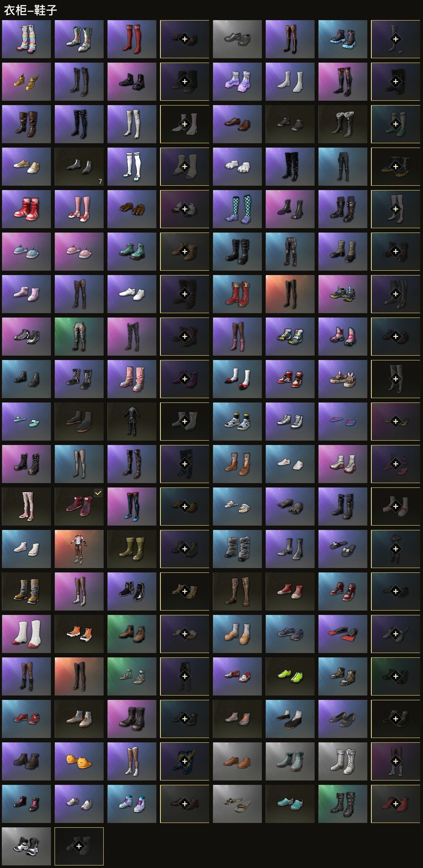Select the gray boots with count 7
Screen dimensions: 423x868
79,167
